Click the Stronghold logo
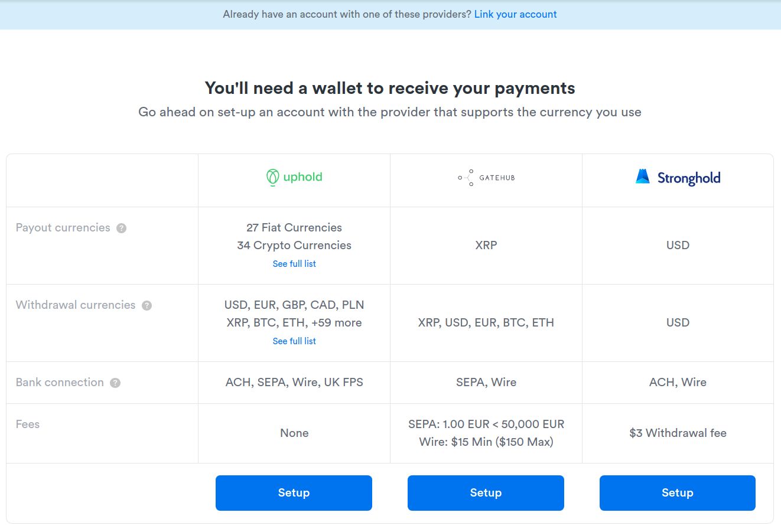The height and width of the screenshot is (532, 781). point(678,178)
